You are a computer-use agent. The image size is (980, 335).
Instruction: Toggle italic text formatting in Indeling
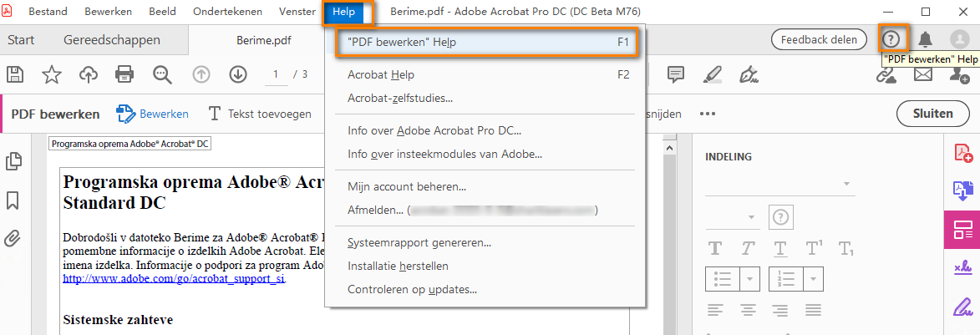(x=748, y=248)
